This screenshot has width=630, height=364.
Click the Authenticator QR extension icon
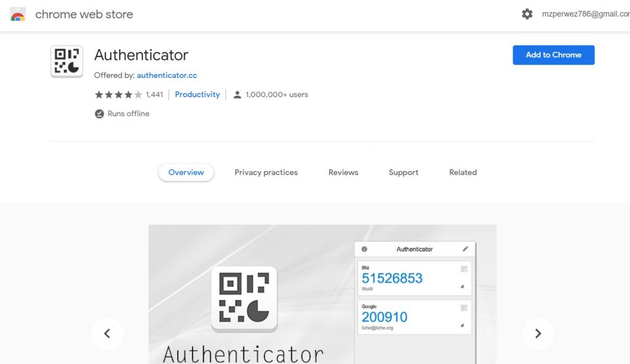tap(66, 61)
